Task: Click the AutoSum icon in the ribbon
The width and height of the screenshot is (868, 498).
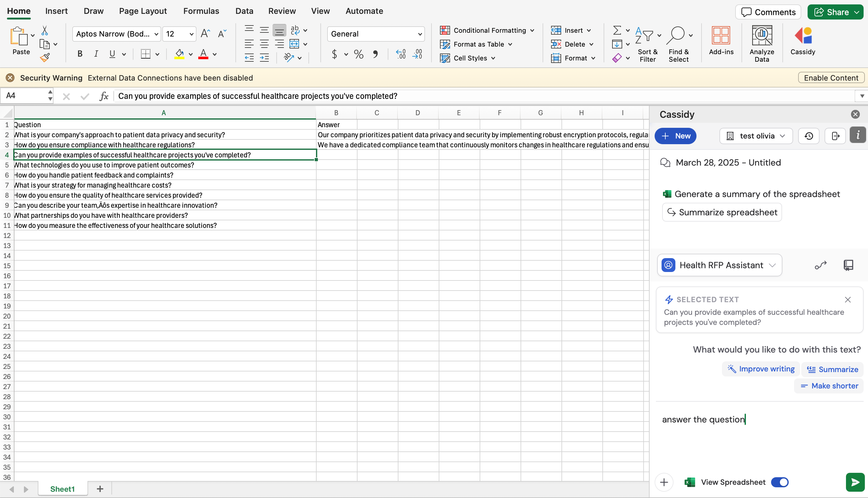Action: point(618,30)
